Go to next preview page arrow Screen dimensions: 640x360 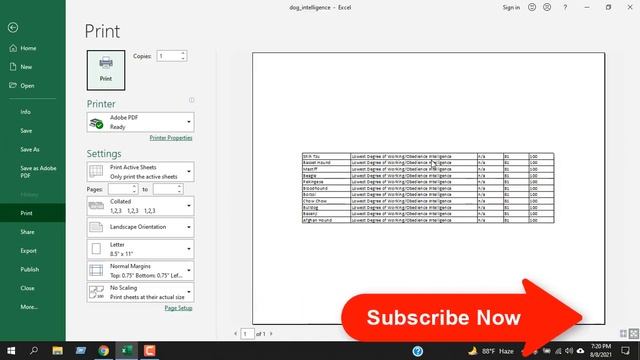point(271,334)
